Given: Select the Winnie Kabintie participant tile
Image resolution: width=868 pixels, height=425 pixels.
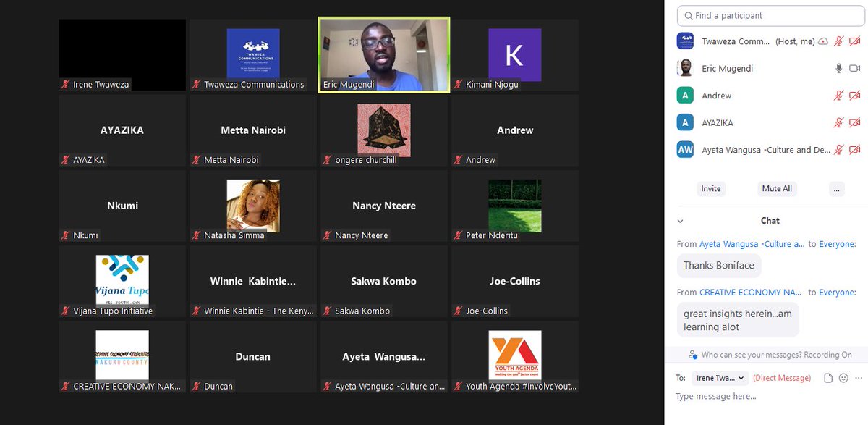Looking at the screenshot, I should click(252, 281).
